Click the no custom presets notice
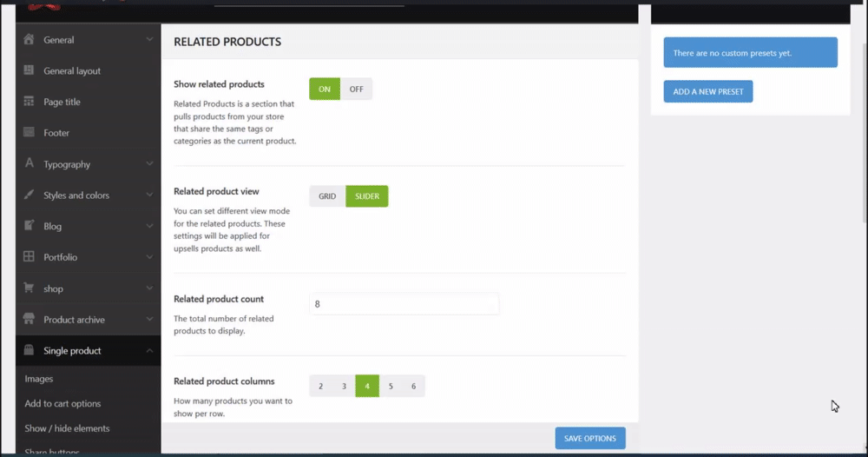Viewport: 868px width, 457px height. 751,53
